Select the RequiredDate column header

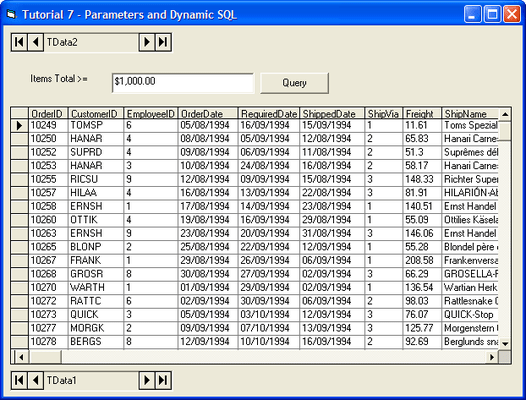click(269, 113)
